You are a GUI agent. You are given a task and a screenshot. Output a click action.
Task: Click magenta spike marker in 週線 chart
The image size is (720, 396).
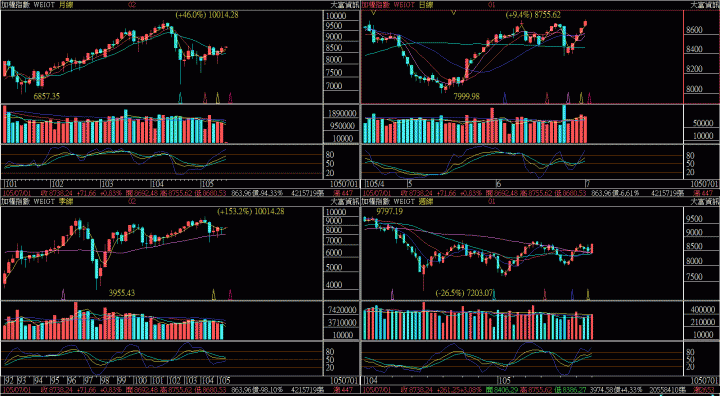(392, 294)
